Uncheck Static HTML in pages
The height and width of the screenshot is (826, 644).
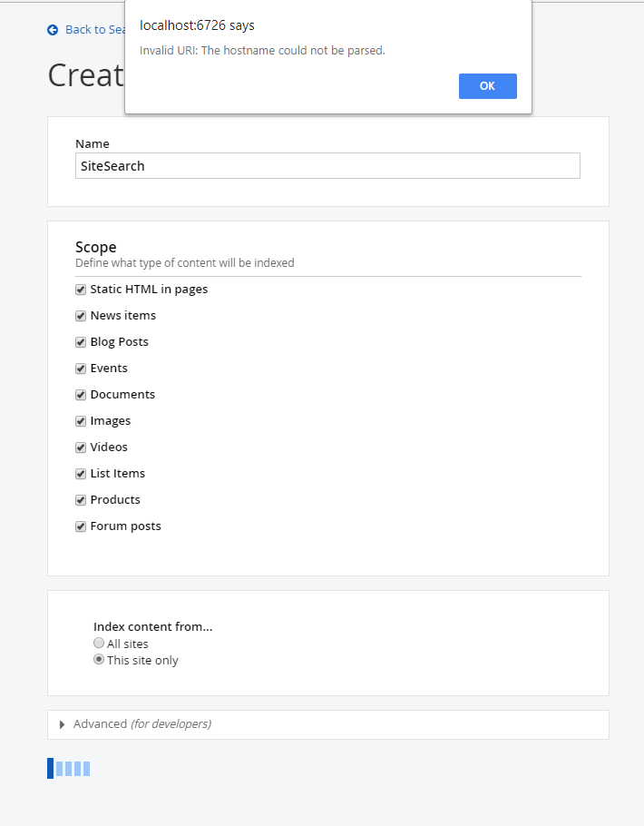(x=81, y=289)
